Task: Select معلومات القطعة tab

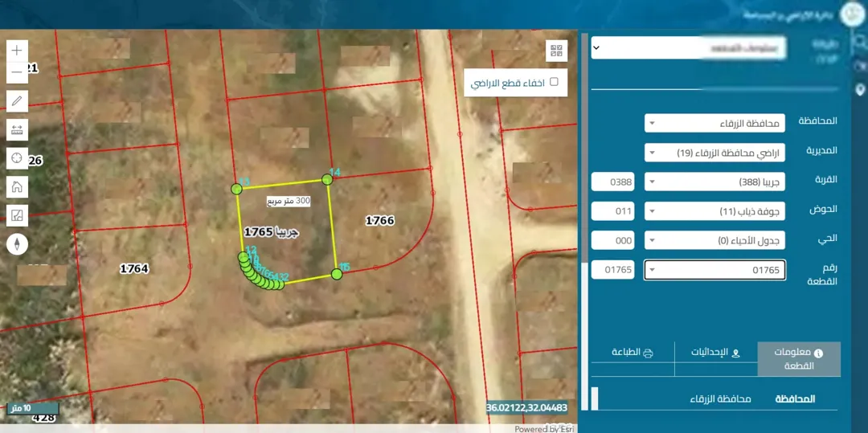Action: [799, 359]
